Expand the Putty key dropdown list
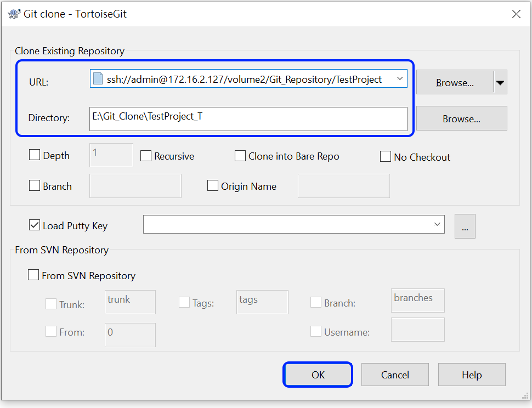Screen dimensions: 532x408 pyautogui.click(x=437, y=224)
